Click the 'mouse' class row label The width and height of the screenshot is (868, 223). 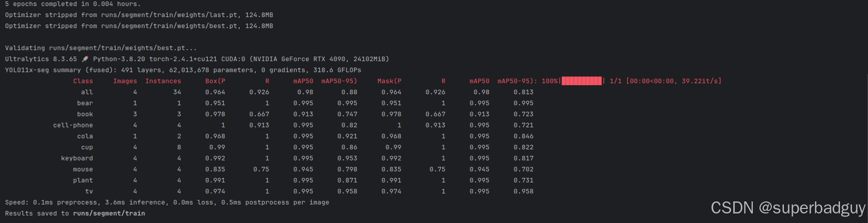point(83,169)
